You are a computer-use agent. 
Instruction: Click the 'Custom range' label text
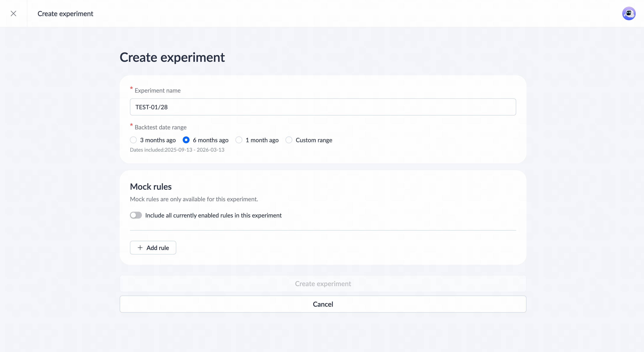pyautogui.click(x=314, y=140)
